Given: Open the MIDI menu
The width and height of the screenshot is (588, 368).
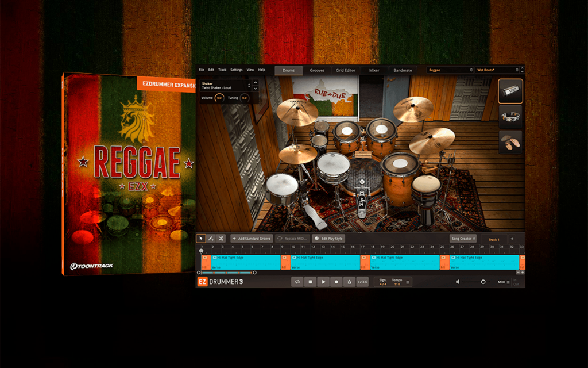Looking at the screenshot, I should point(504,282).
